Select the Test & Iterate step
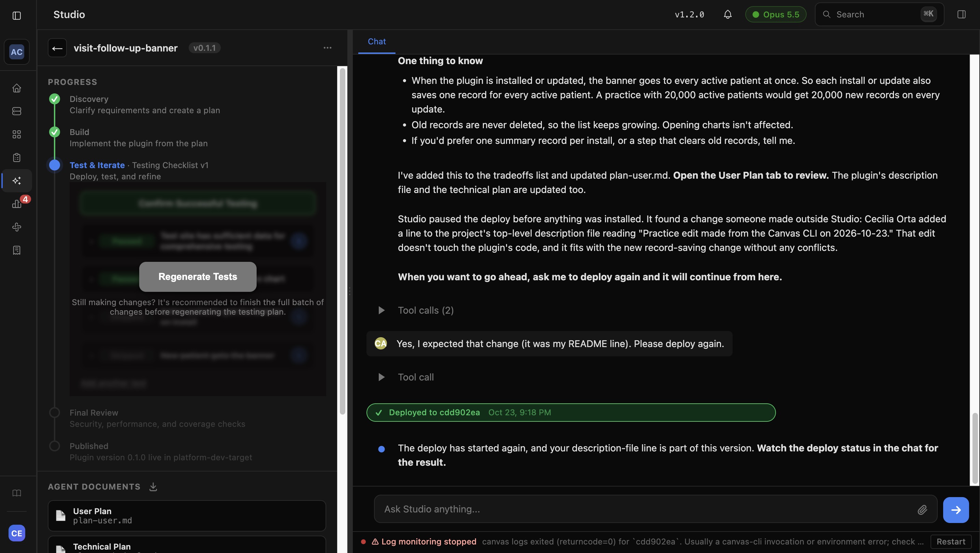The width and height of the screenshot is (980, 553). click(x=139, y=171)
